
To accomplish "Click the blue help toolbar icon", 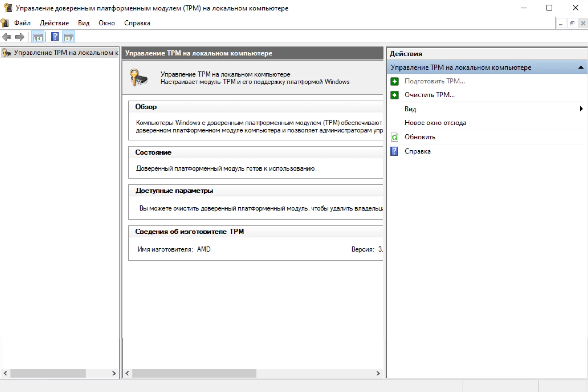I will pyautogui.click(x=55, y=37).
